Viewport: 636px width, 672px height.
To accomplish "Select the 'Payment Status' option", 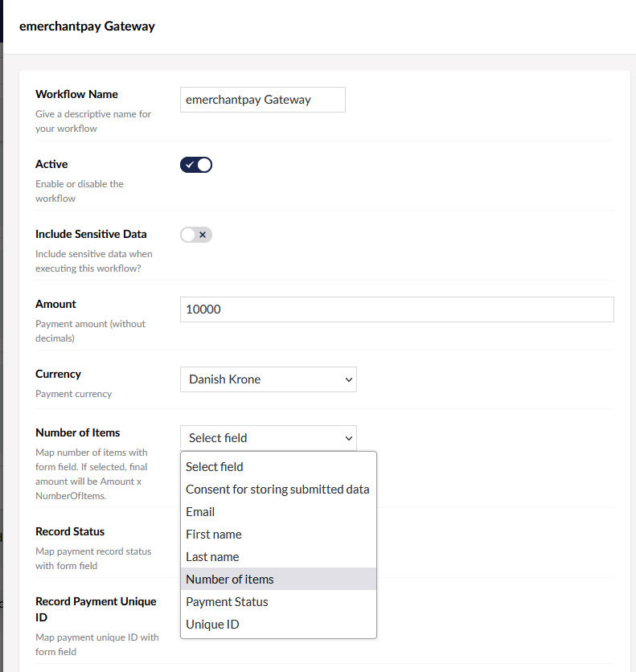I will (278, 602).
